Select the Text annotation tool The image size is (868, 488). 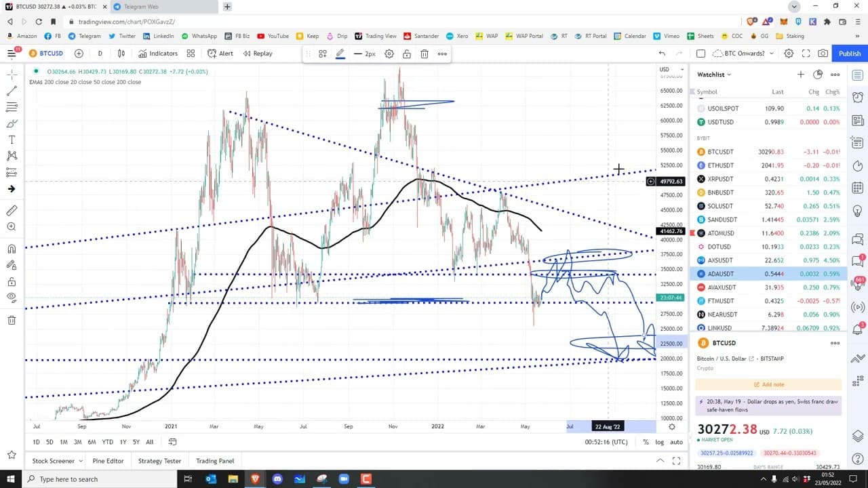(12, 140)
